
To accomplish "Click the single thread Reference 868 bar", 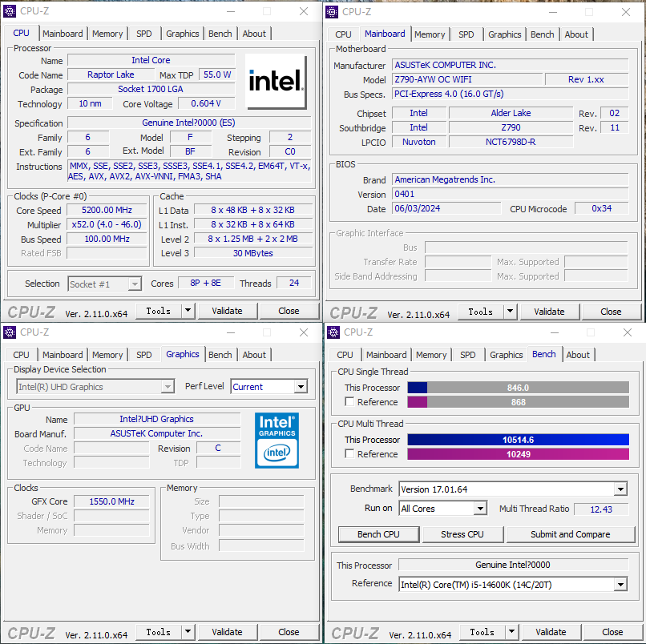I will tap(519, 402).
